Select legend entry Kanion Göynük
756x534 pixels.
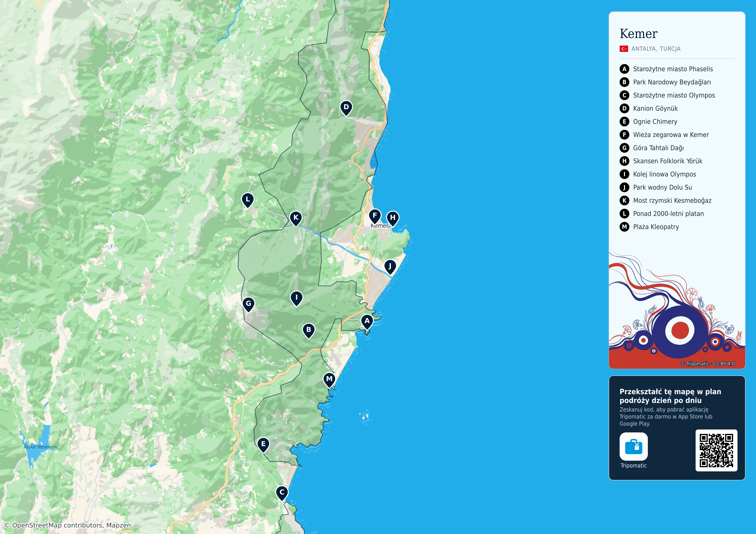tap(655, 108)
